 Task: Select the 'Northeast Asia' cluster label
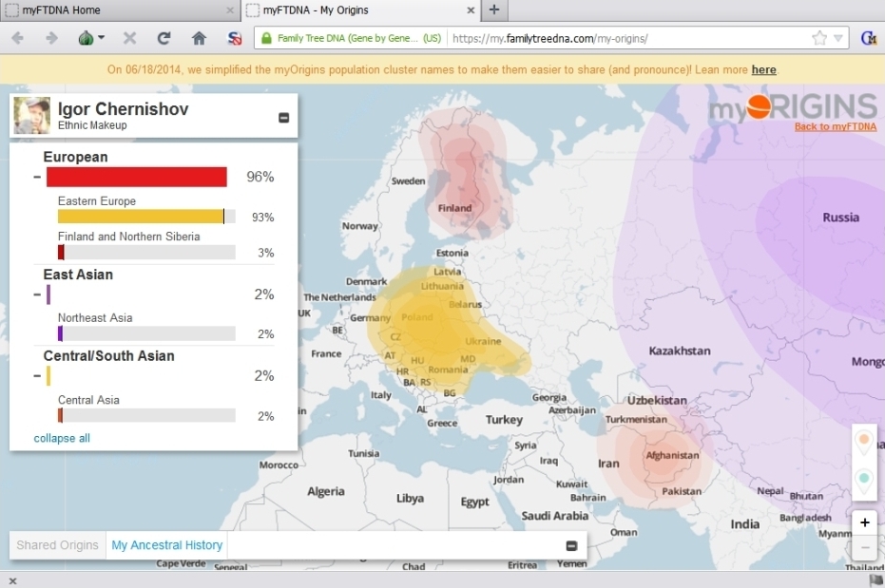point(95,318)
